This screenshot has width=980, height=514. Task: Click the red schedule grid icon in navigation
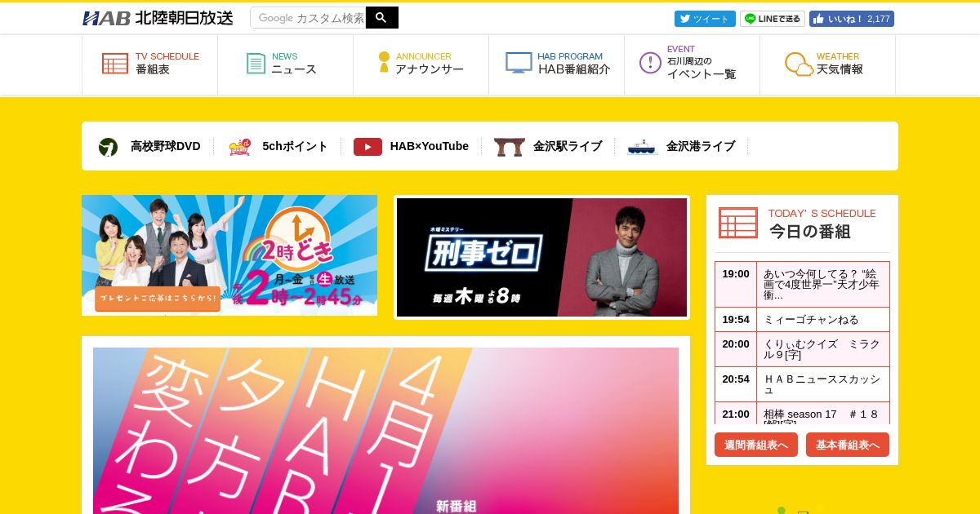click(115, 64)
